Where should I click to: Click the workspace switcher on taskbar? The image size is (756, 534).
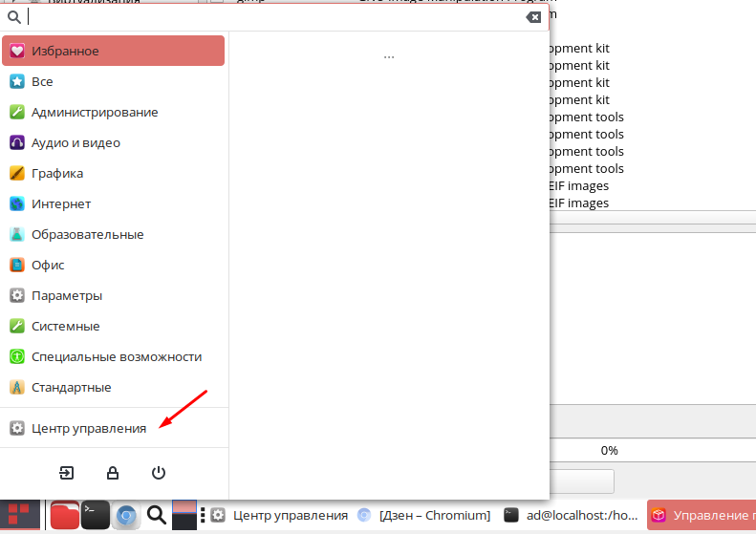point(184,515)
